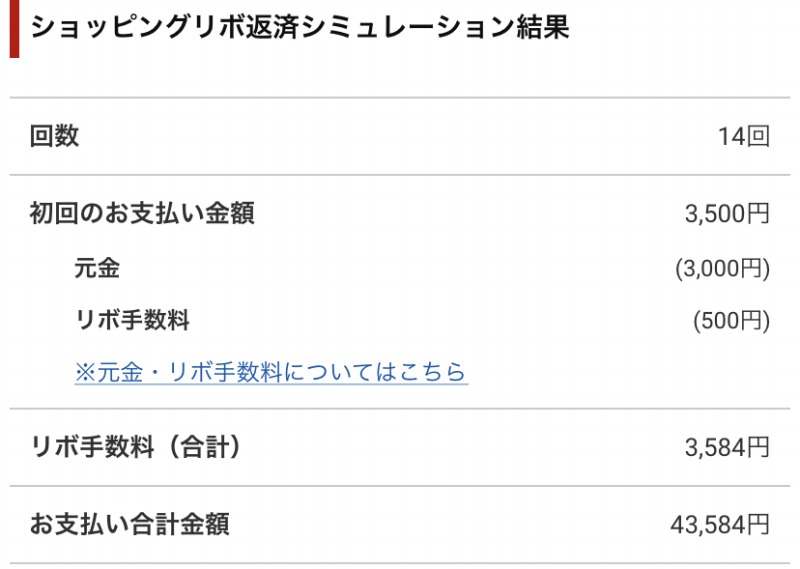Image resolution: width=800 pixels, height=569 pixels.
Task: Click the ショッピングリボ返済シミュレーション結果 heading
Action: point(300,28)
